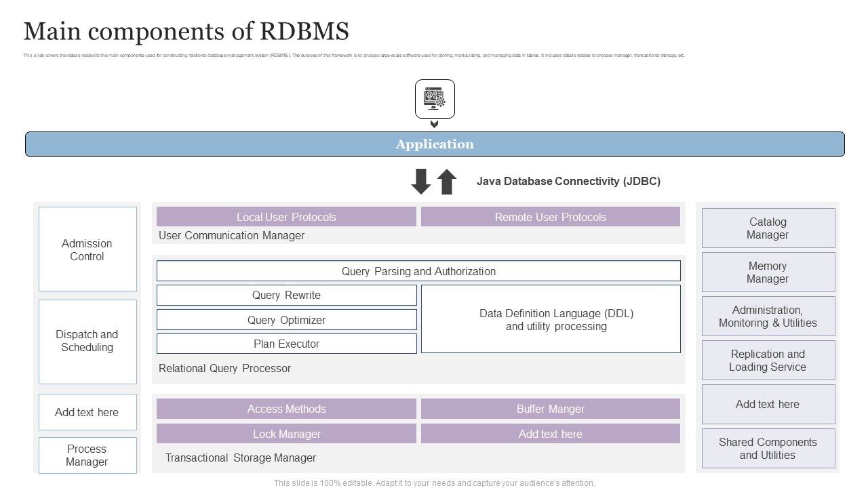Select the Memory Manager box

coord(768,272)
